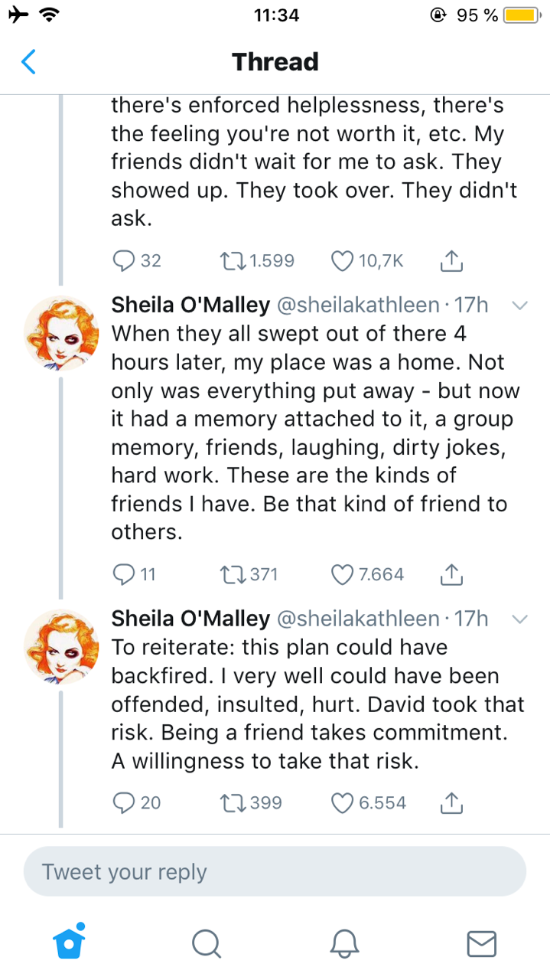This screenshot has width=550, height=980.
Task: Open options chevron on "To reiterate" tweet
Action: click(x=519, y=619)
